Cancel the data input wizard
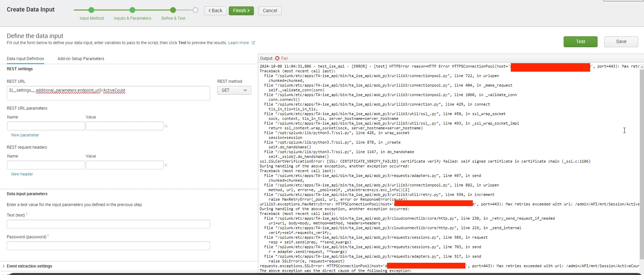644x275 pixels. point(270,11)
